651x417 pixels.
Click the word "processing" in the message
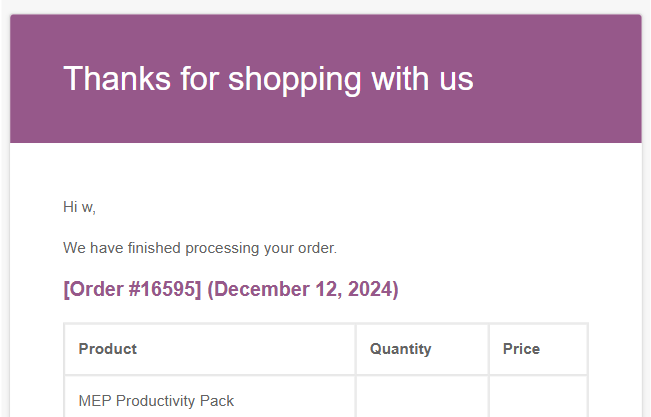point(229,247)
